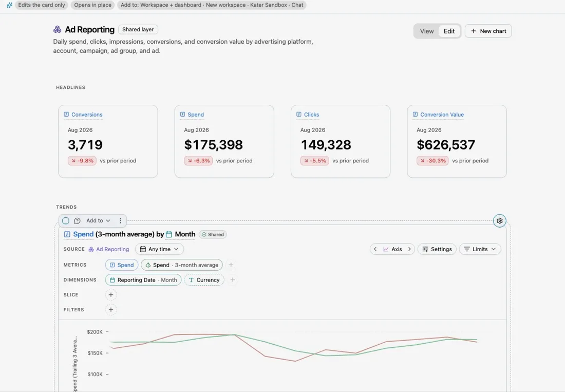
Task: Click the -5.5% change badge
Action: point(314,161)
